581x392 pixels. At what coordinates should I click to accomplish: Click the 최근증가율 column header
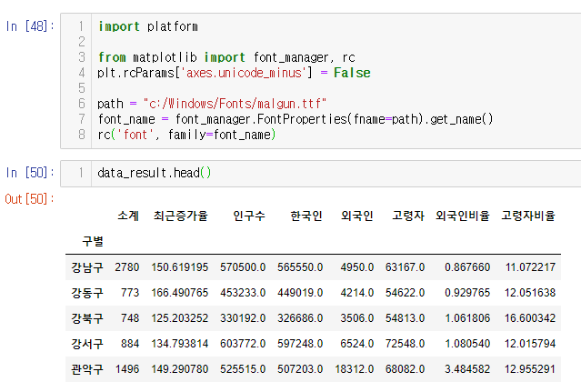181,216
